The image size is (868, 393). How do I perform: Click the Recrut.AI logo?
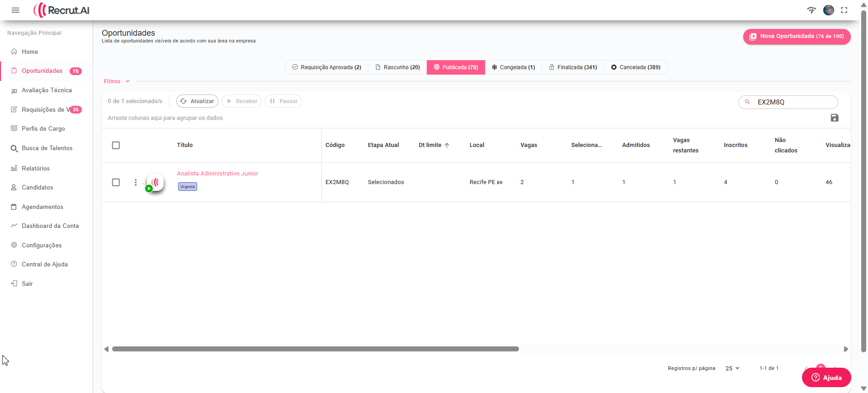tap(61, 10)
